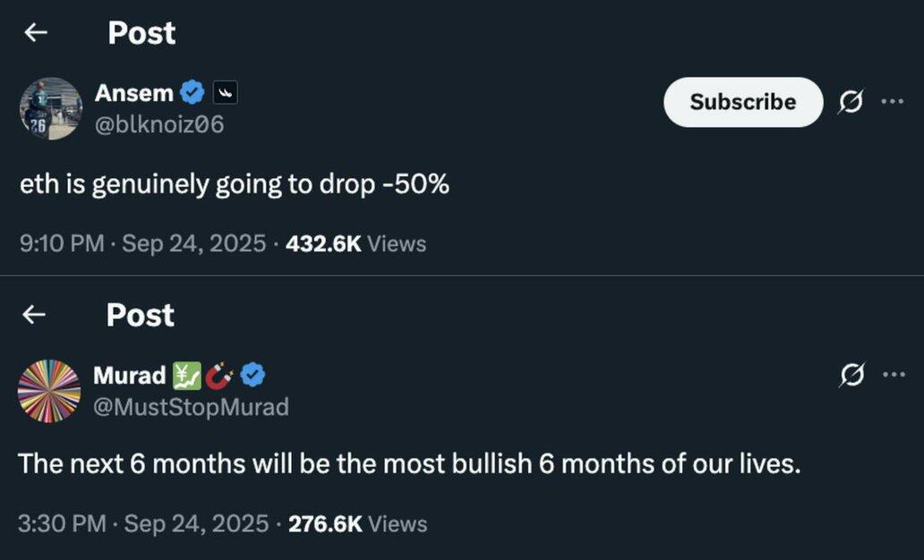The image size is (924, 560).
Task: Click magnet emoji beside Murad's name
Action: [219, 376]
